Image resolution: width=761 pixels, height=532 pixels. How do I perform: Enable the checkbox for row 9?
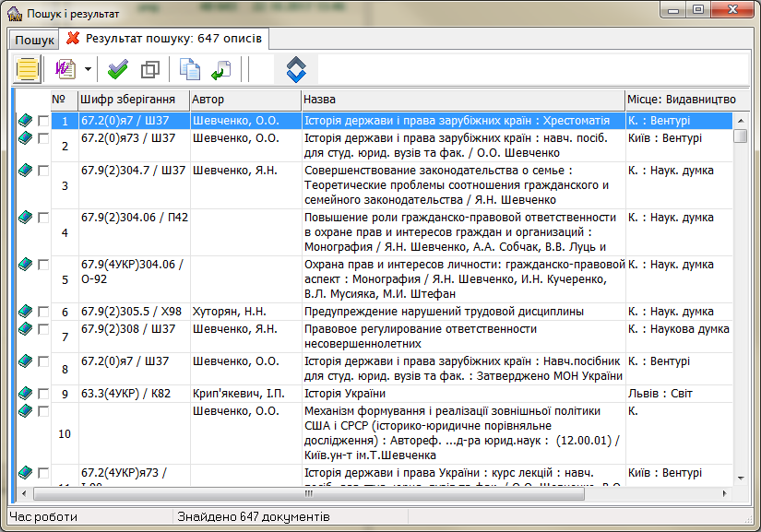tap(43, 394)
